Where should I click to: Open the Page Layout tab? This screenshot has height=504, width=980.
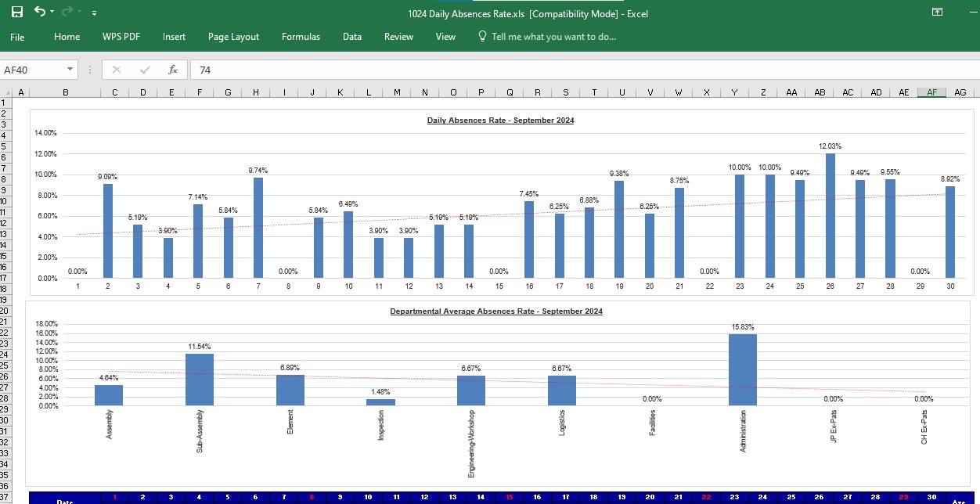point(233,37)
